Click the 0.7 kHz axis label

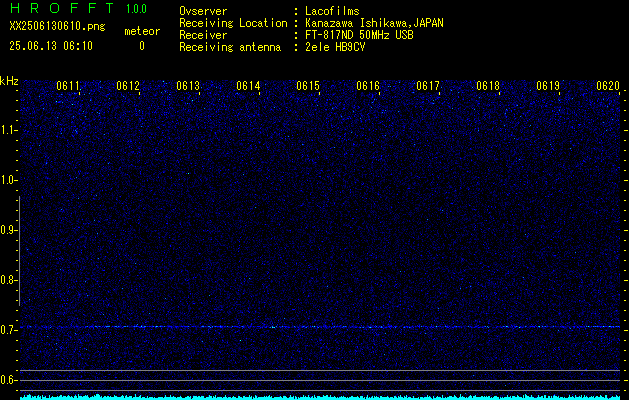8,330
